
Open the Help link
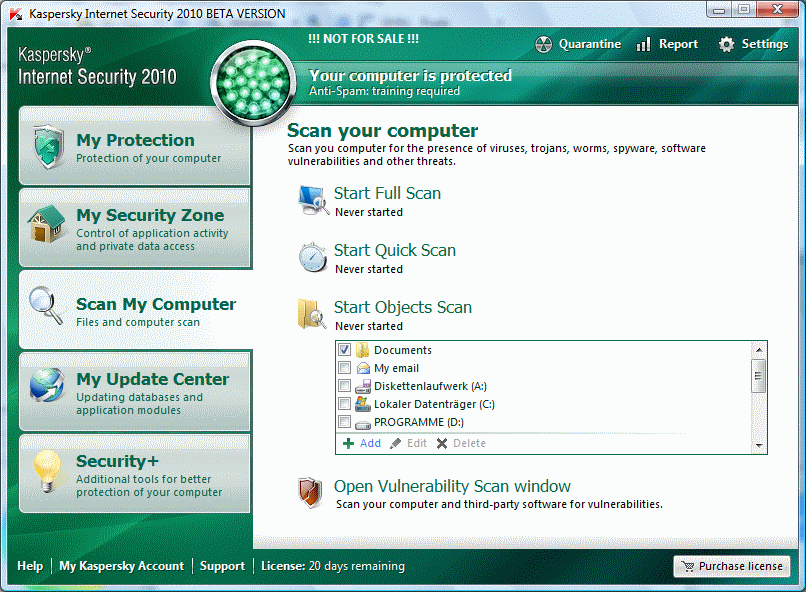tap(30, 566)
